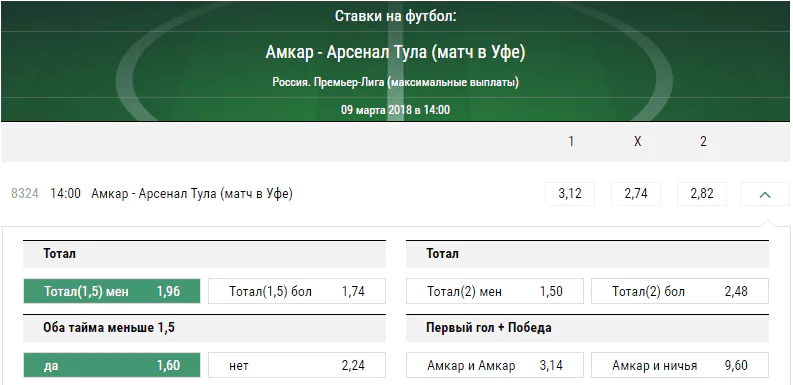Bet on Амкар и ничья 9,60
Viewport: 793px width, 385px height.
[680, 365]
